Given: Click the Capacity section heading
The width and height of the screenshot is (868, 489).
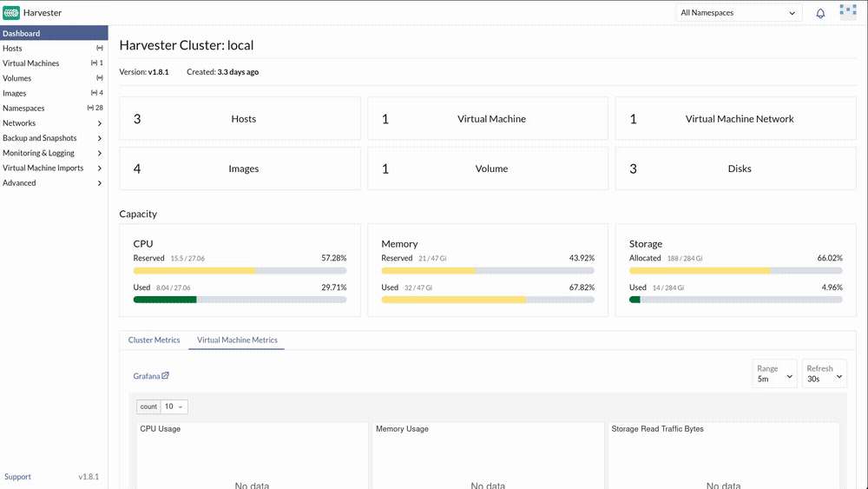Looking at the screenshot, I should click(138, 214).
